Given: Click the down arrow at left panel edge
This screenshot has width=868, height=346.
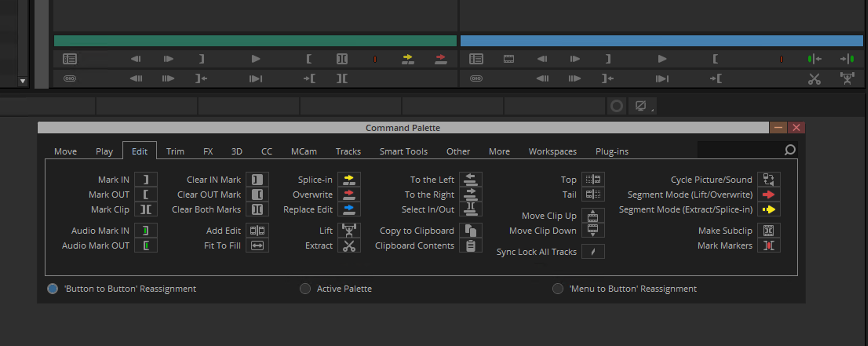Looking at the screenshot, I should 23,81.
